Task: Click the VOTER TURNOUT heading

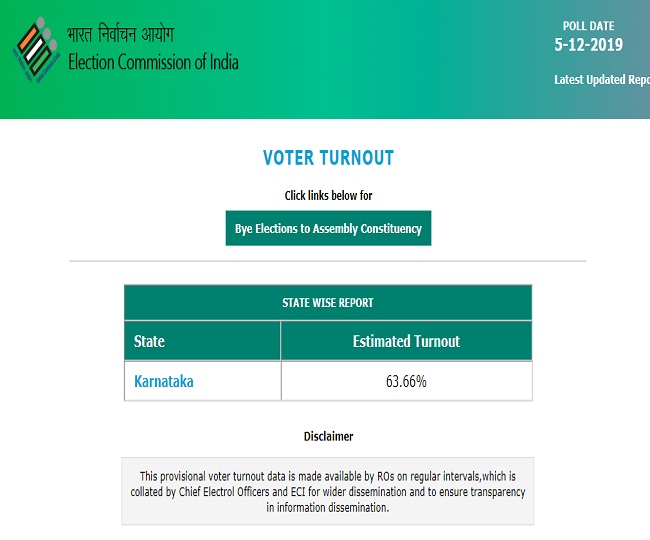Action: pos(328,158)
